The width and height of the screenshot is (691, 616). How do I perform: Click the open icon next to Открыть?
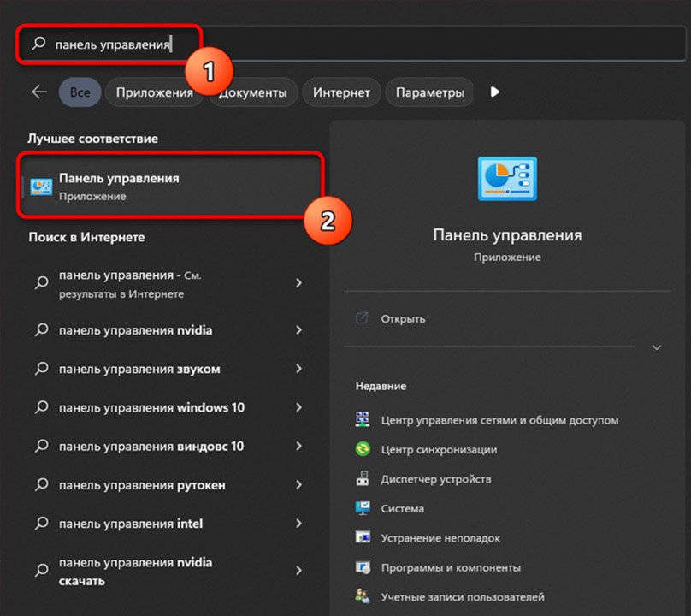(x=362, y=318)
